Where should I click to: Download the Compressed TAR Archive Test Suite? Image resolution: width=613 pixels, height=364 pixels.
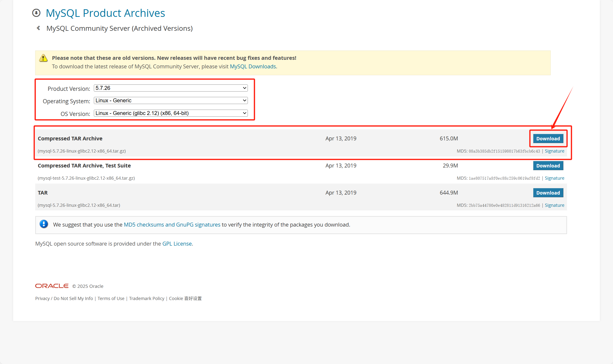[x=548, y=166]
